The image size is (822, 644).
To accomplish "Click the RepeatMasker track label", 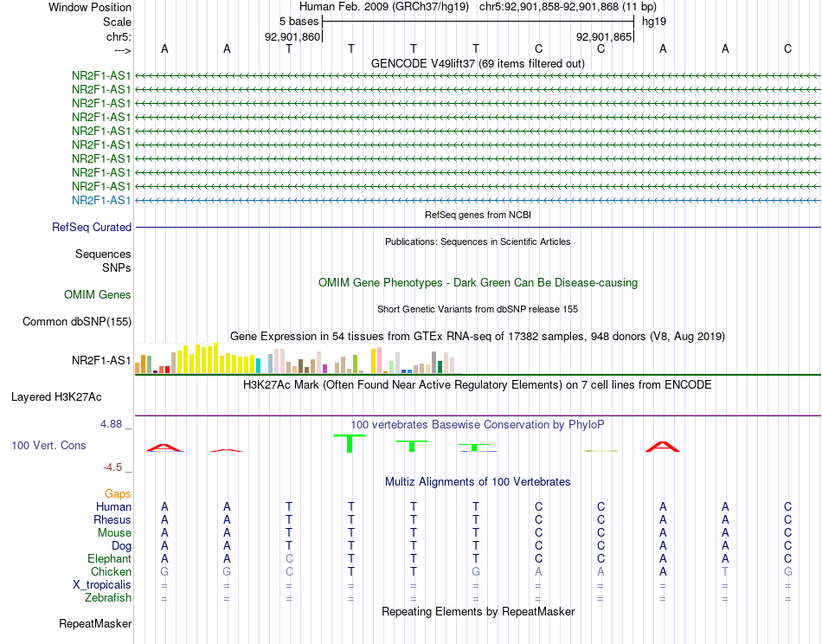I will 95,623.
